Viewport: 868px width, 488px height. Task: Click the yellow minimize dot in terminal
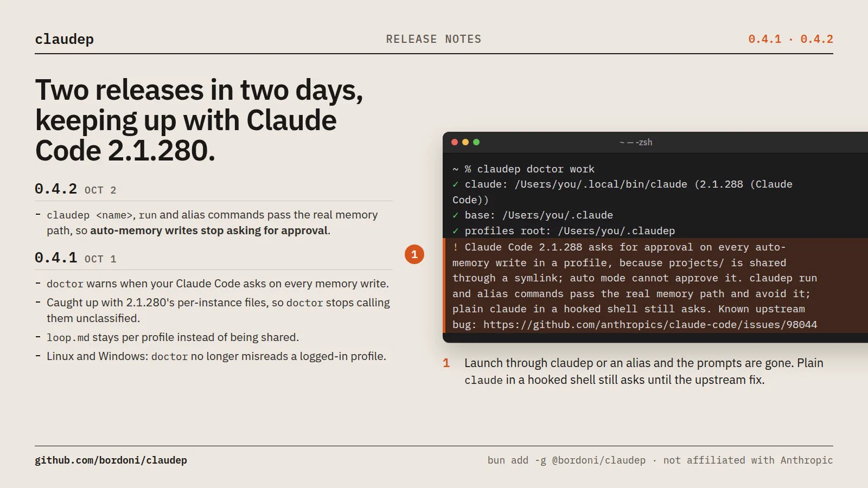click(x=465, y=142)
